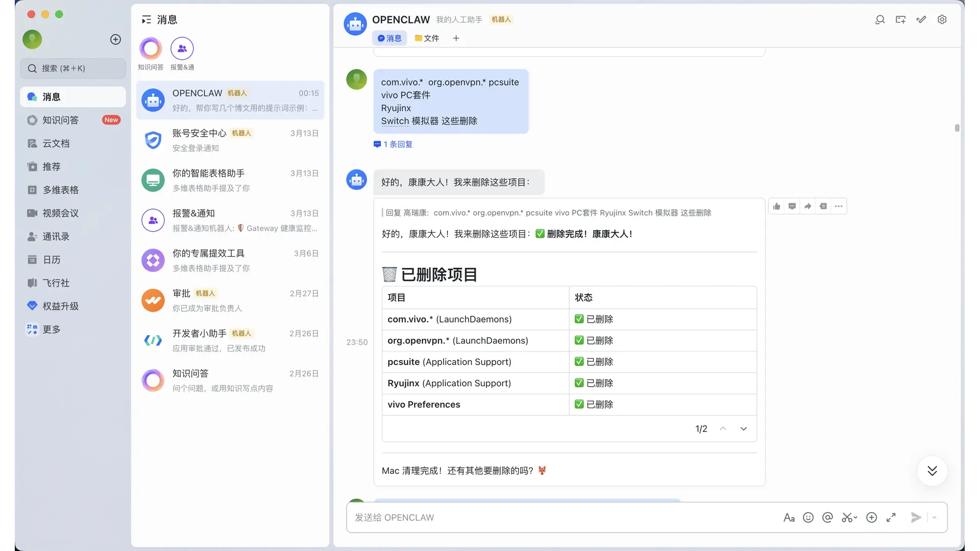The width and height of the screenshot is (980, 551).
Task: Switch to the 文件 tab
Action: pyautogui.click(x=427, y=38)
